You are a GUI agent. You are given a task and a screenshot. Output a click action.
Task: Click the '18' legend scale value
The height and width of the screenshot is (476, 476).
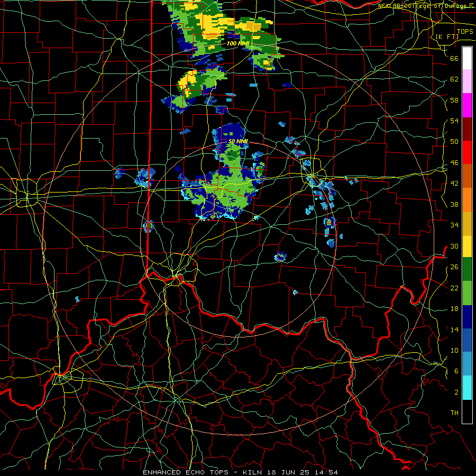pos(454,309)
